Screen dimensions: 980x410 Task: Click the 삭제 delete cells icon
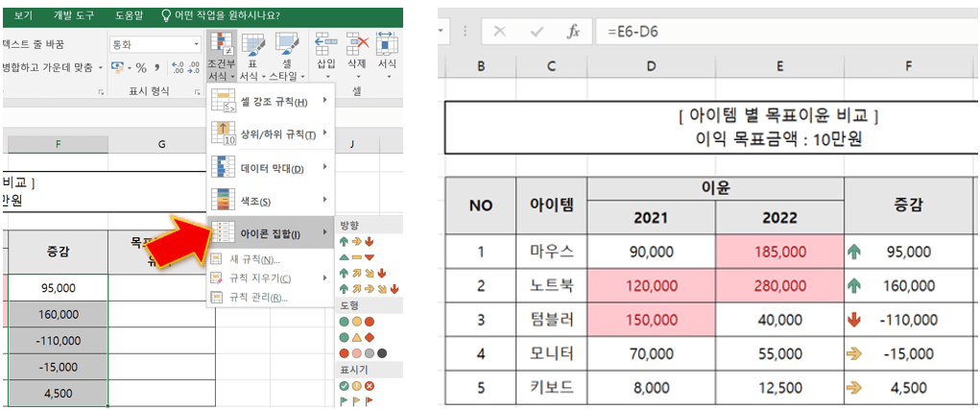click(357, 42)
